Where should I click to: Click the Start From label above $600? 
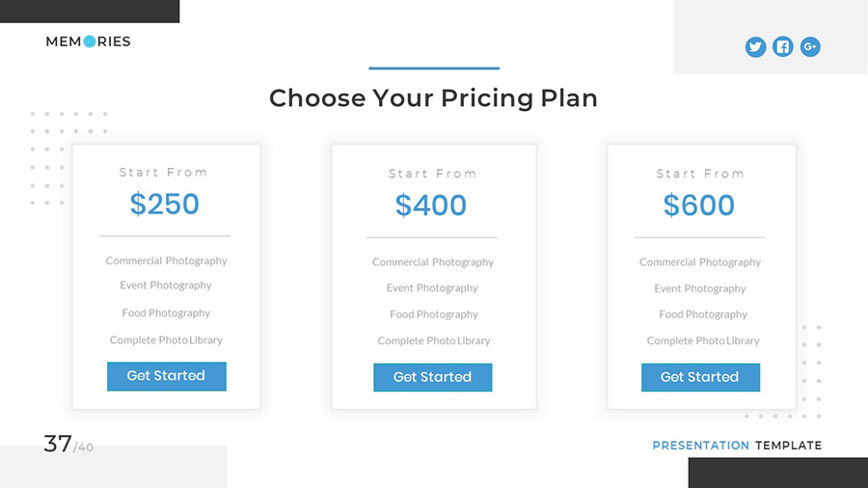point(700,174)
